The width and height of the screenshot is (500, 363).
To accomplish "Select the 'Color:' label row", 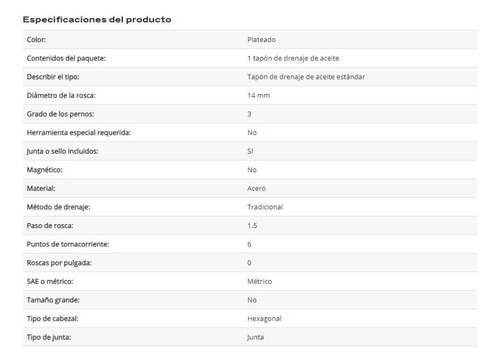I will [250, 39].
